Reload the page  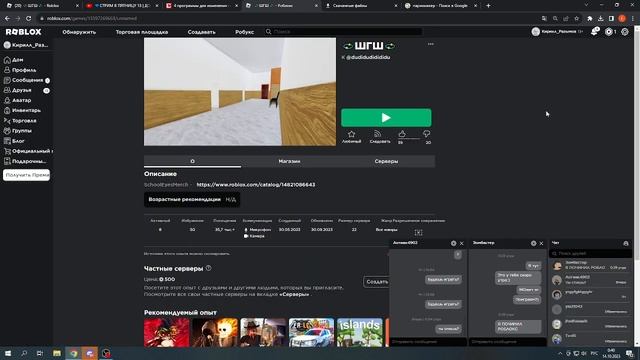tap(28, 18)
